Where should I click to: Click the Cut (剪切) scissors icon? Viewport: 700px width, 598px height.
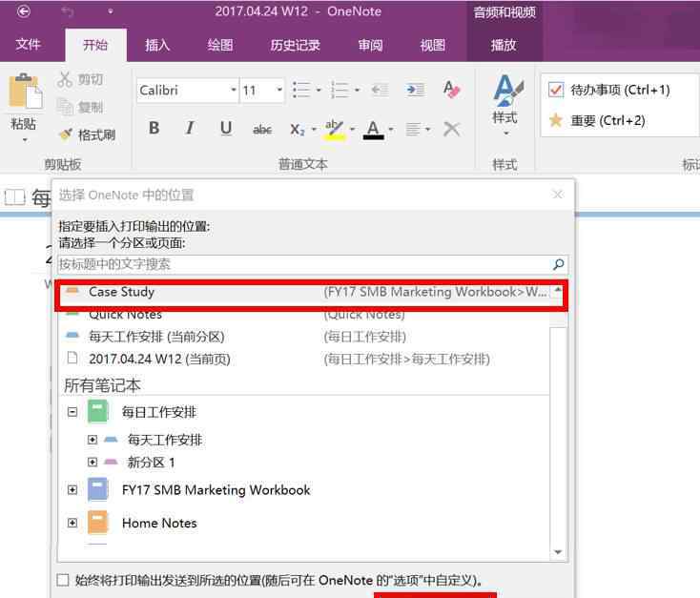point(65,79)
